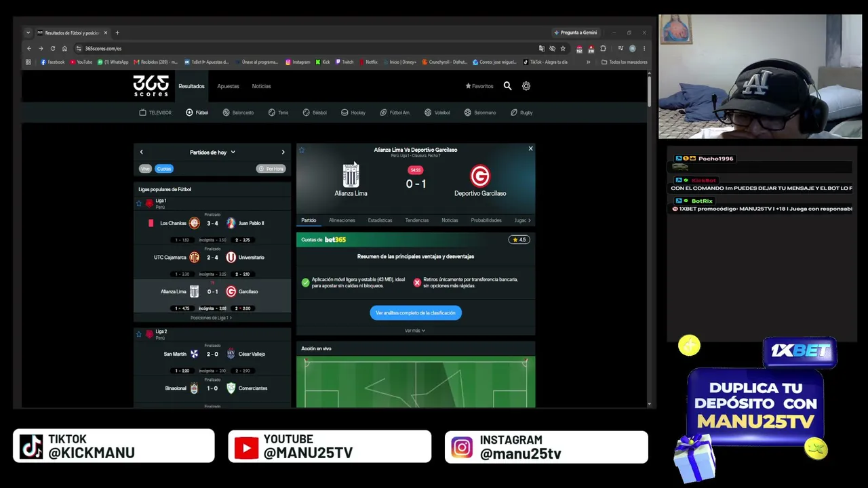
Task: Open the browser extensions puzzle icon
Action: pos(603,49)
